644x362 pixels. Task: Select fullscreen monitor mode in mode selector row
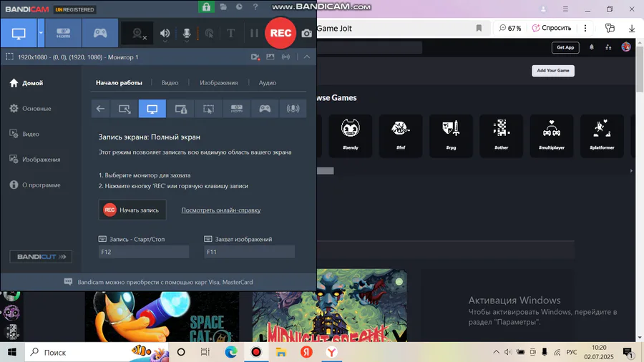tap(152, 109)
